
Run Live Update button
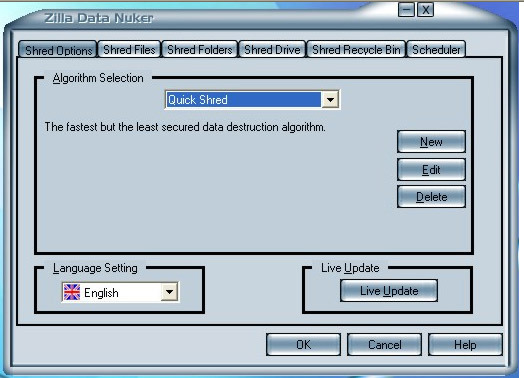click(x=389, y=291)
